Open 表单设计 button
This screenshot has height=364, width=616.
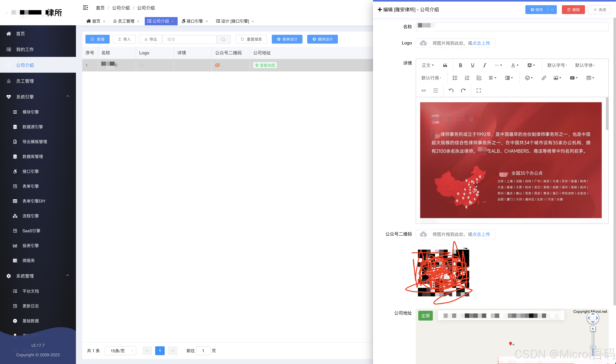tap(287, 39)
